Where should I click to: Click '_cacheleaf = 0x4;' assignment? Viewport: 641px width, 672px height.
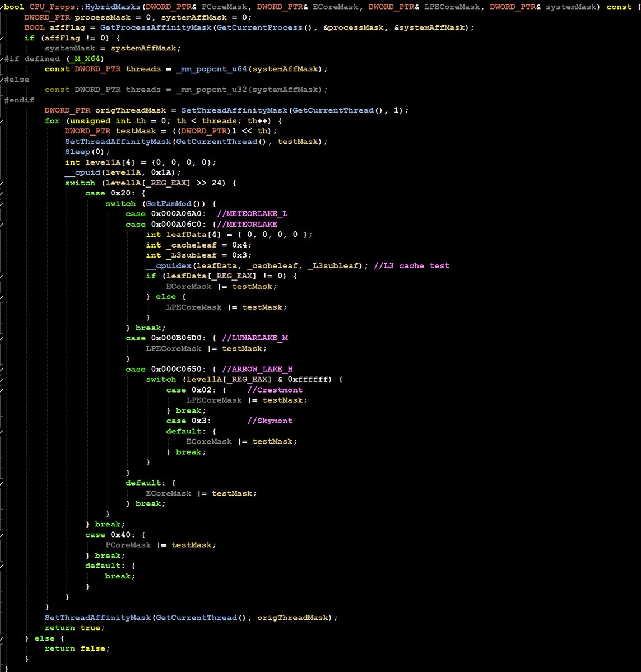click(209, 245)
